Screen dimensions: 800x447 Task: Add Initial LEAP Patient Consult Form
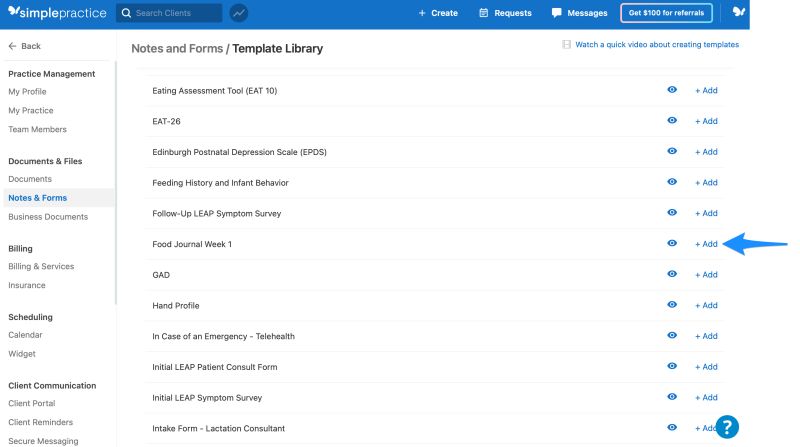(x=706, y=366)
